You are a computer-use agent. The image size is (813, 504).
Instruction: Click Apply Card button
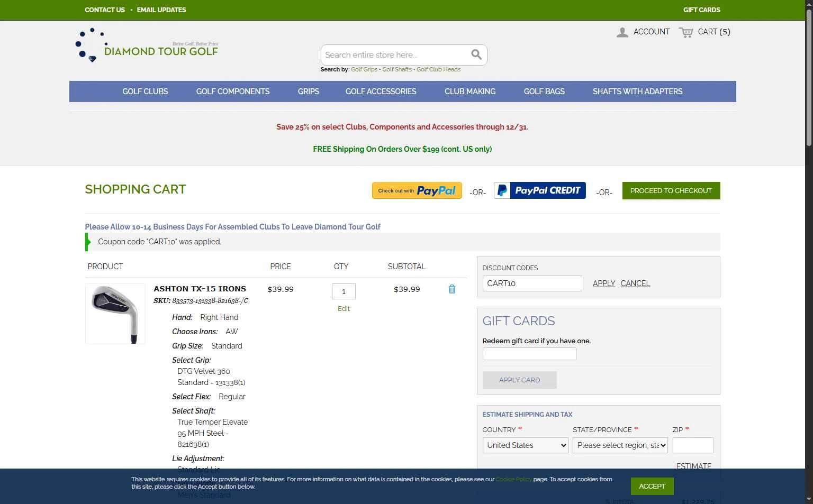(519, 380)
